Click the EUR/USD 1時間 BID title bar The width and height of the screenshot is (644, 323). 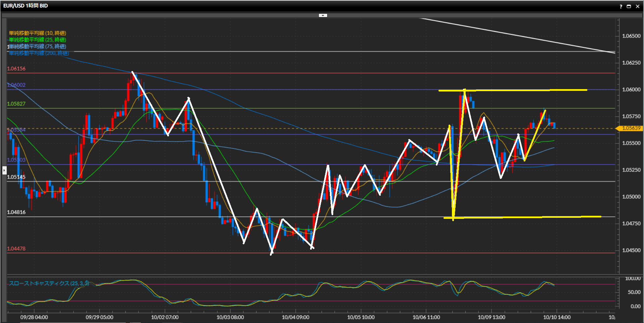click(25, 6)
